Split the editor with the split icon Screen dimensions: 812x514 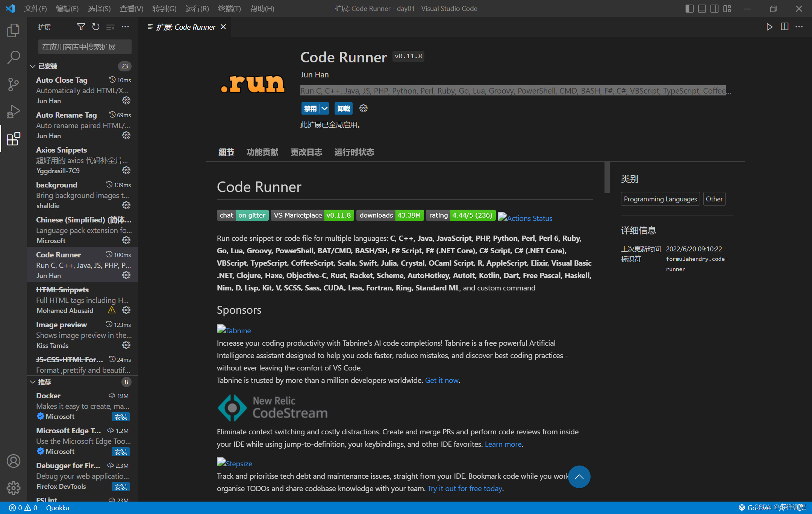pos(784,27)
